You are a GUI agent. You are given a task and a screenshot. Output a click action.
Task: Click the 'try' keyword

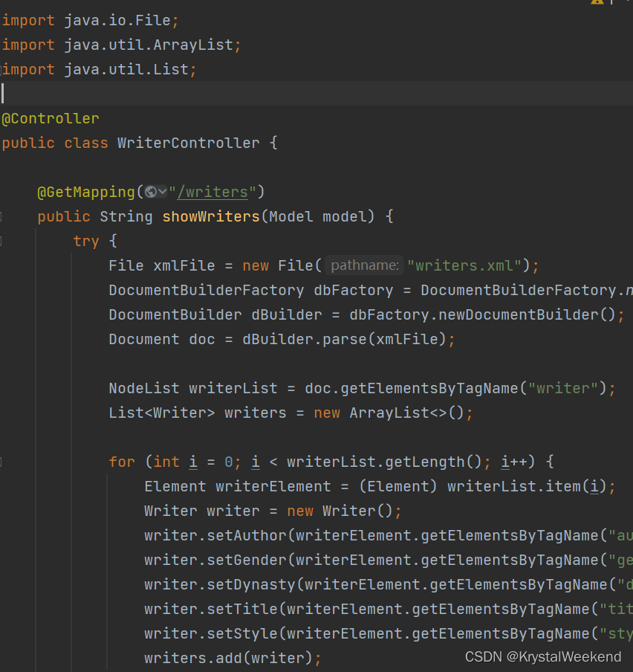[86, 241]
